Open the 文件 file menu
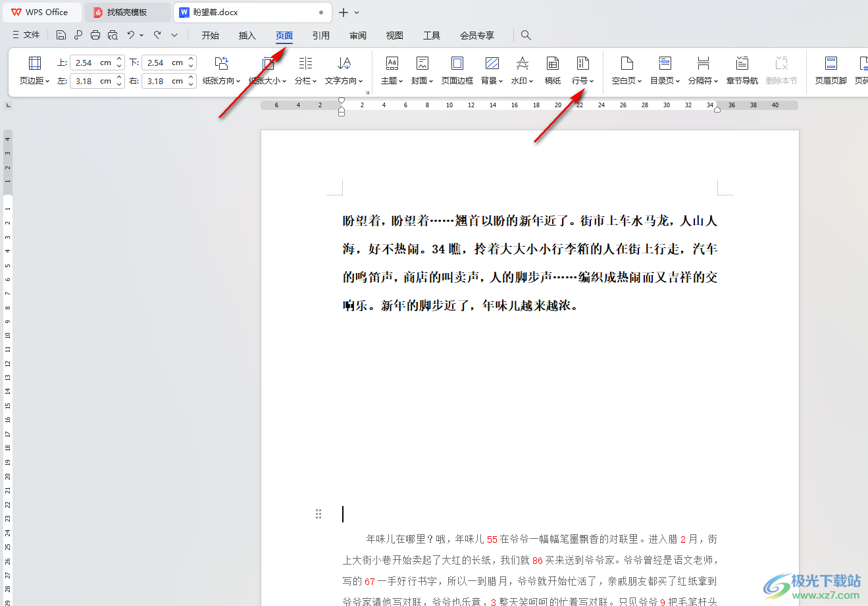The height and width of the screenshot is (606, 868). [x=26, y=35]
